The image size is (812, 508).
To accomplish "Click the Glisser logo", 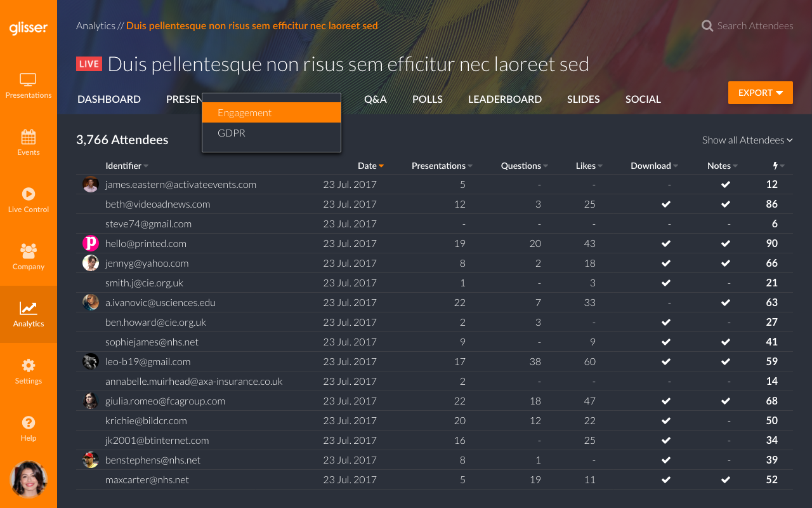I will pyautogui.click(x=28, y=28).
